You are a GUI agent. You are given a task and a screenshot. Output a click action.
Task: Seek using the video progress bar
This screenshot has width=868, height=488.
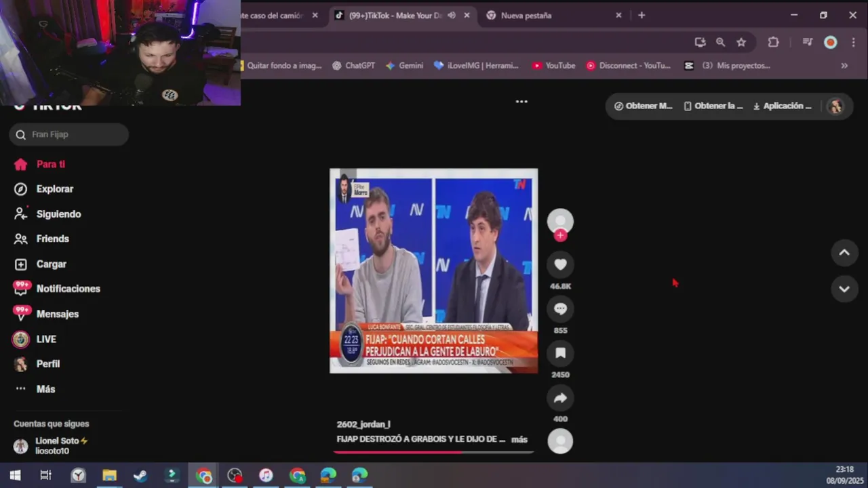click(x=435, y=452)
